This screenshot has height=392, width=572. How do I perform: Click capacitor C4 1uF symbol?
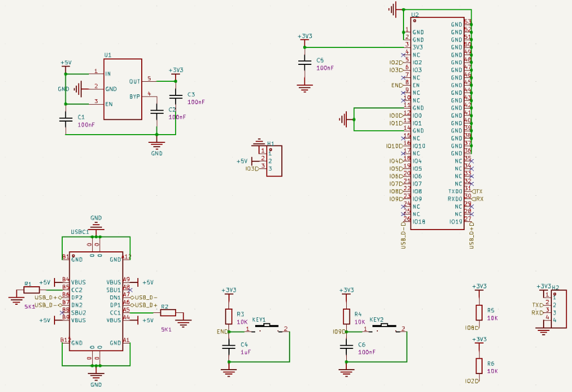click(x=228, y=347)
